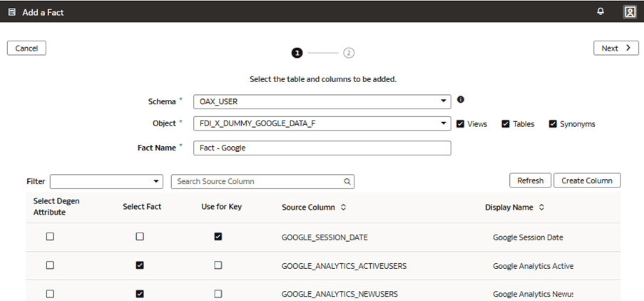The width and height of the screenshot is (644, 301).
Task: Click the Create Column button
Action: (586, 180)
